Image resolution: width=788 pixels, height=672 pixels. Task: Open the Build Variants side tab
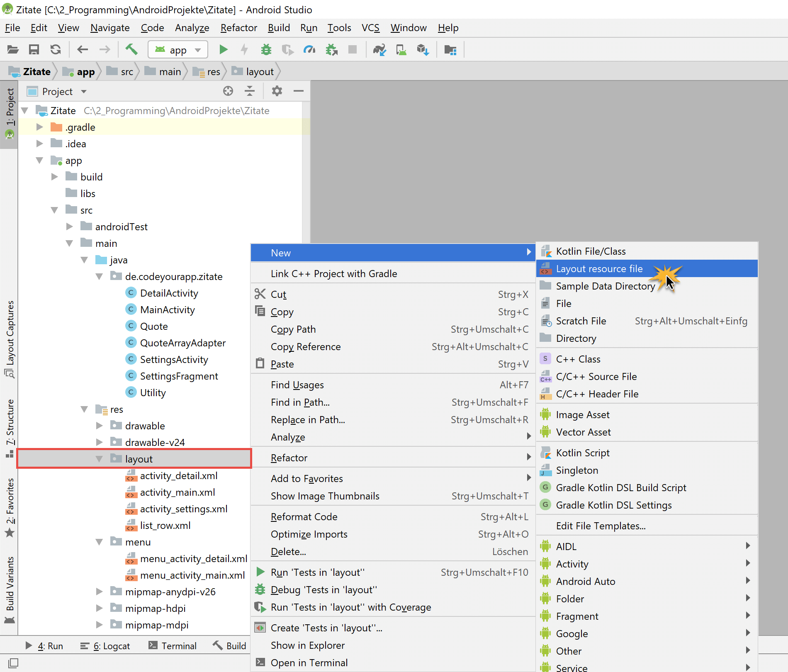(x=9, y=590)
